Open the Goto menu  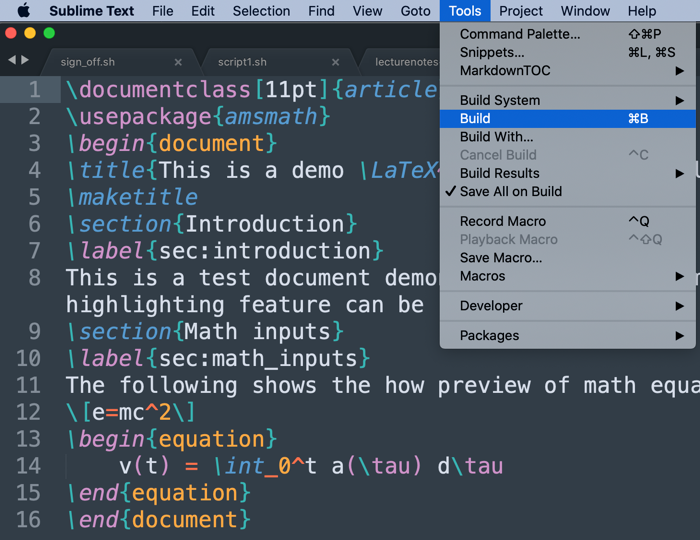(415, 11)
